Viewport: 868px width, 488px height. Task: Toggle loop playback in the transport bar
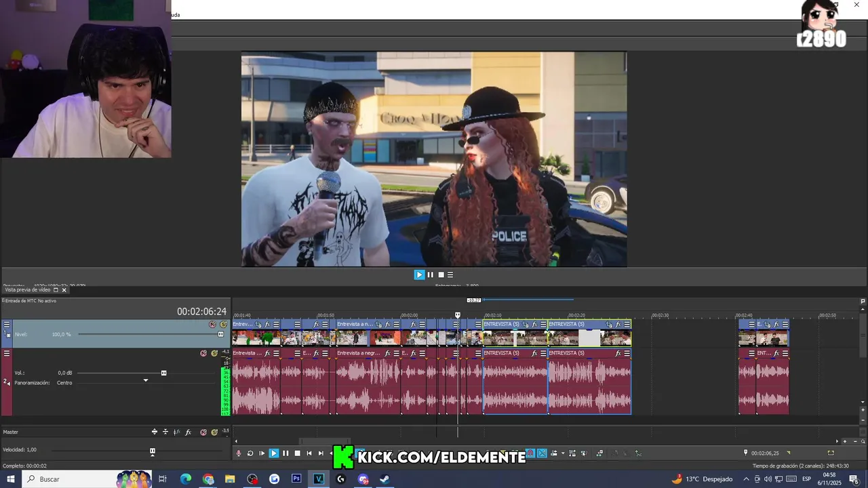[x=250, y=453]
